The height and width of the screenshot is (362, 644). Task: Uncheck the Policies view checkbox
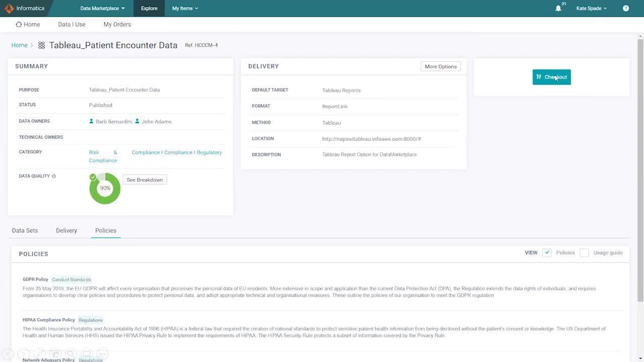547,253
